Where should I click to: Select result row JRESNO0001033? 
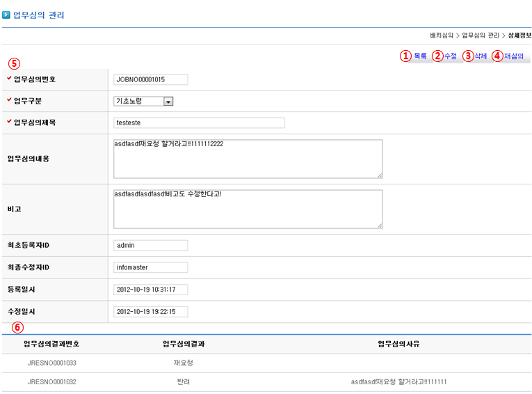[51, 363]
